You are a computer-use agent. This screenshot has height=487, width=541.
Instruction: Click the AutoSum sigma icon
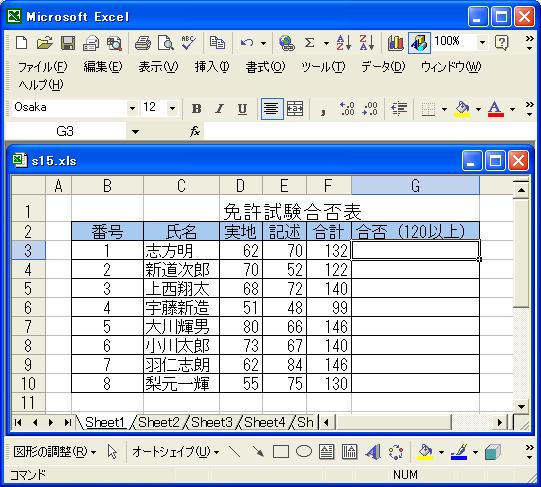tap(310, 43)
